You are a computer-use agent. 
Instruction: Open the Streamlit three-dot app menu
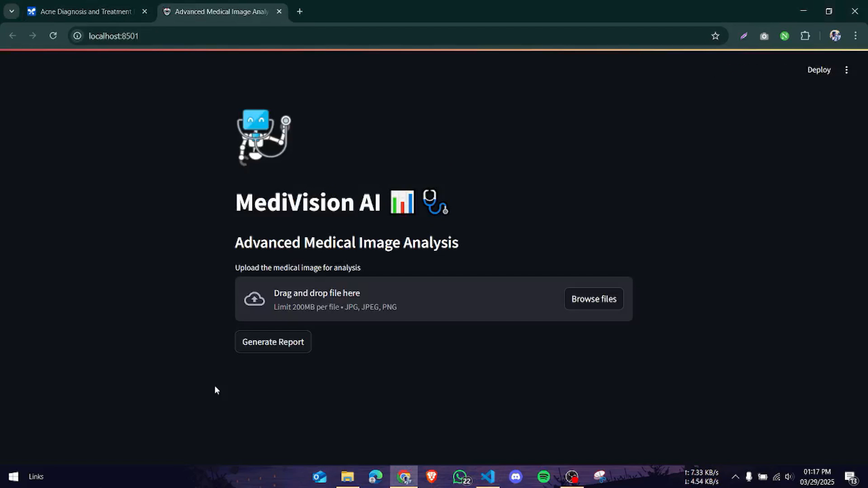coord(846,70)
